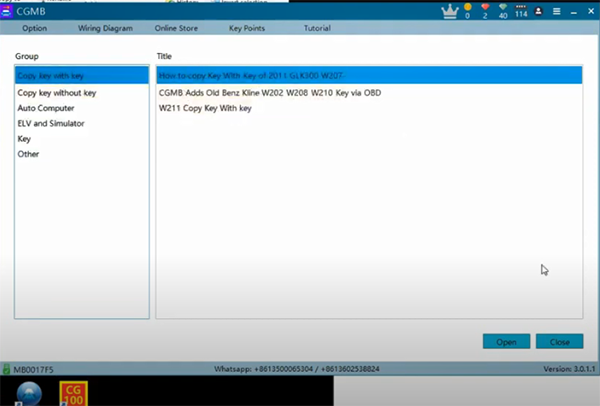Open the user account profile icon

(540, 11)
